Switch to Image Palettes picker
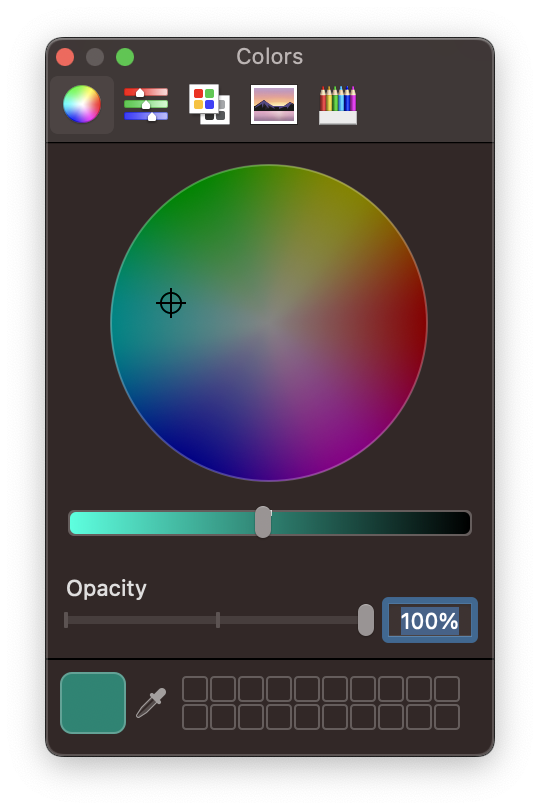Viewport: 540px width, 810px height. click(x=274, y=104)
